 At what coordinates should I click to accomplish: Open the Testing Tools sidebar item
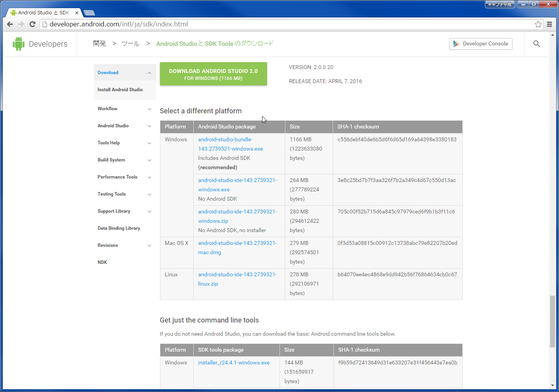[x=112, y=194]
